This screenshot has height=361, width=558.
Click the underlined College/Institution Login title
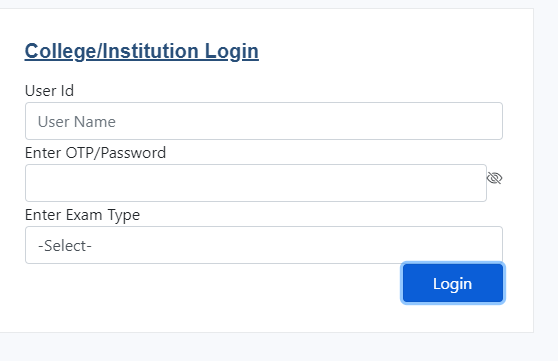coord(142,51)
